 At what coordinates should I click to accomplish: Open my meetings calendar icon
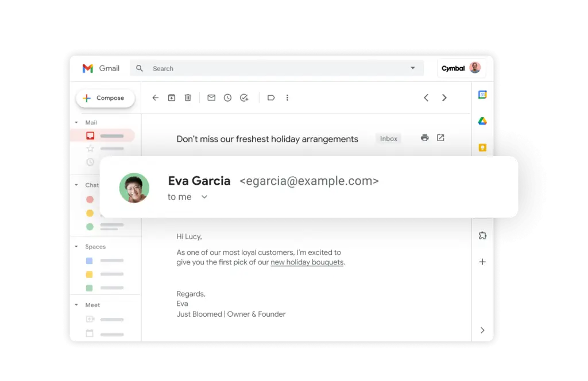90,333
